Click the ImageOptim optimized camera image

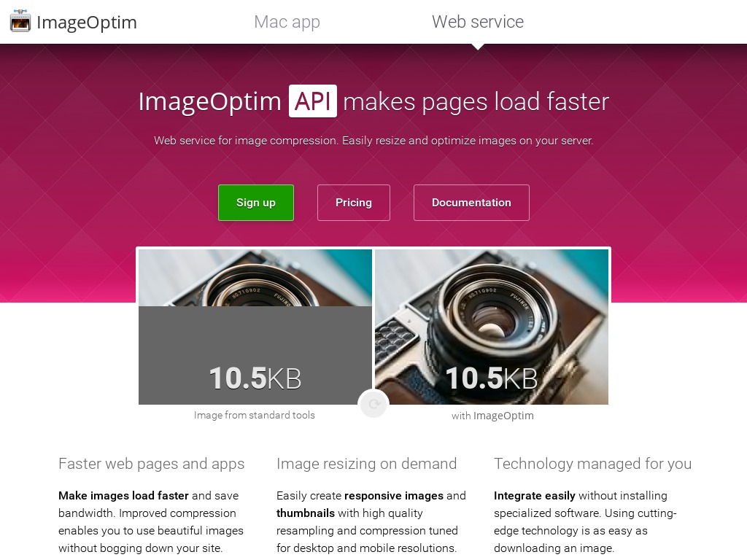tap(492, 327)
